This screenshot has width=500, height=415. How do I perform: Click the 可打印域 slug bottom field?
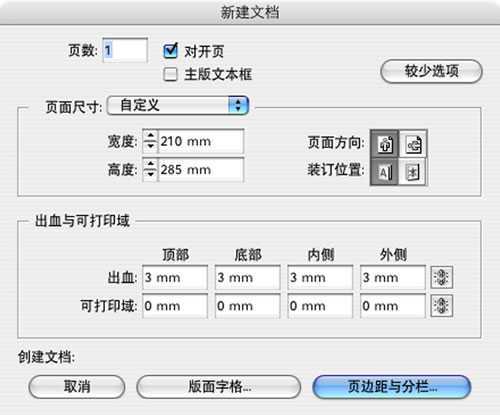tap(247, 306)
